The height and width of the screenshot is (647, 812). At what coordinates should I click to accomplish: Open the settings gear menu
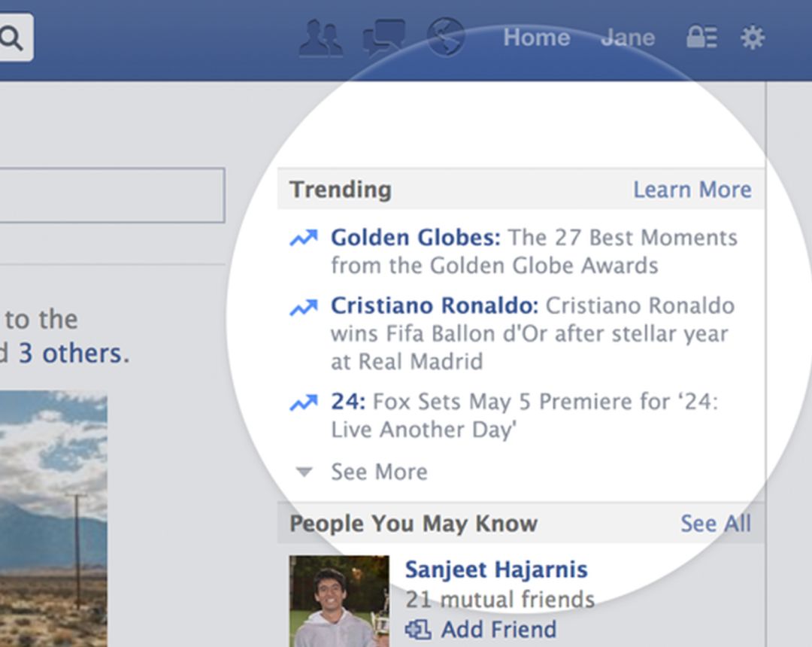(752, 38)
